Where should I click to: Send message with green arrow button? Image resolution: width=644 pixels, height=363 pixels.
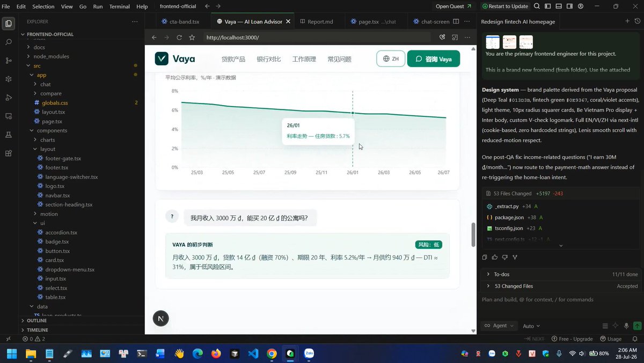tap(637, 325)
